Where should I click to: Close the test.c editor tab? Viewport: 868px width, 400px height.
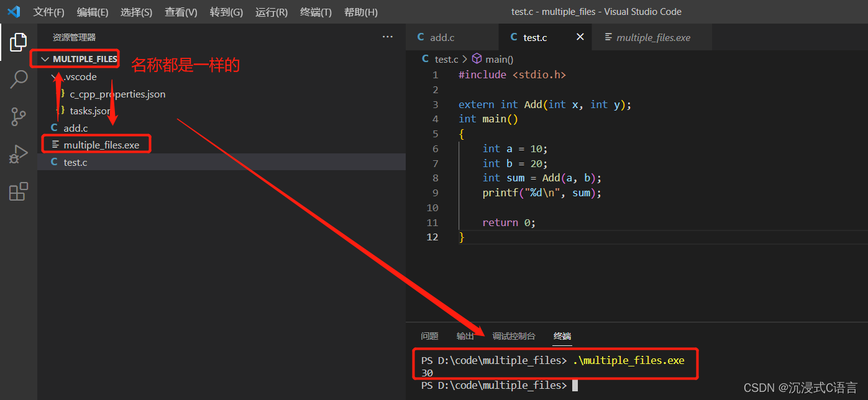580,37
